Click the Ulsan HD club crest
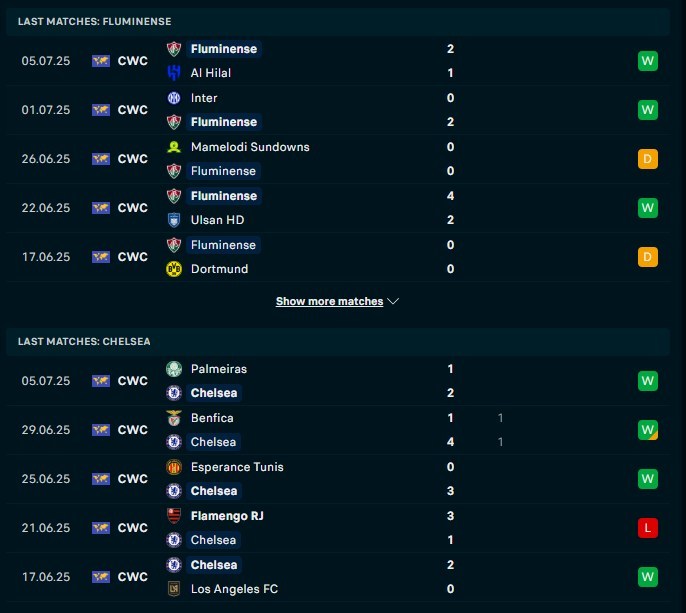Image resolution: width=686 pixels, height=613 pixels. point(174,220)
